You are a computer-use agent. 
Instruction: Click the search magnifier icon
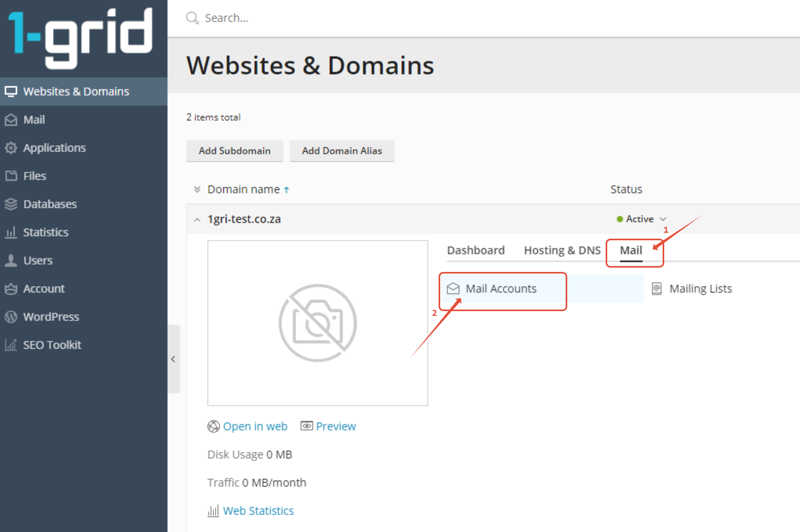click(192, 18)
